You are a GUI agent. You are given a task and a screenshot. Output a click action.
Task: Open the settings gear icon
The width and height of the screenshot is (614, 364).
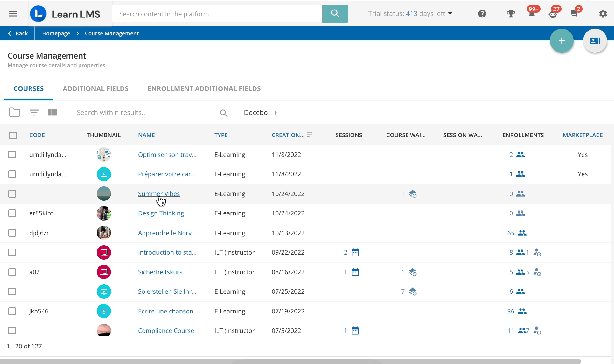click(603, 14)
